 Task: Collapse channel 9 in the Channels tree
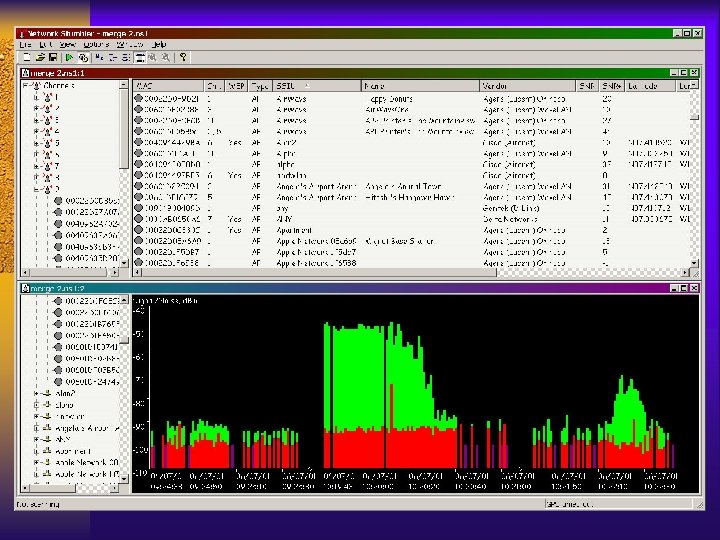(x=37, y=189)
